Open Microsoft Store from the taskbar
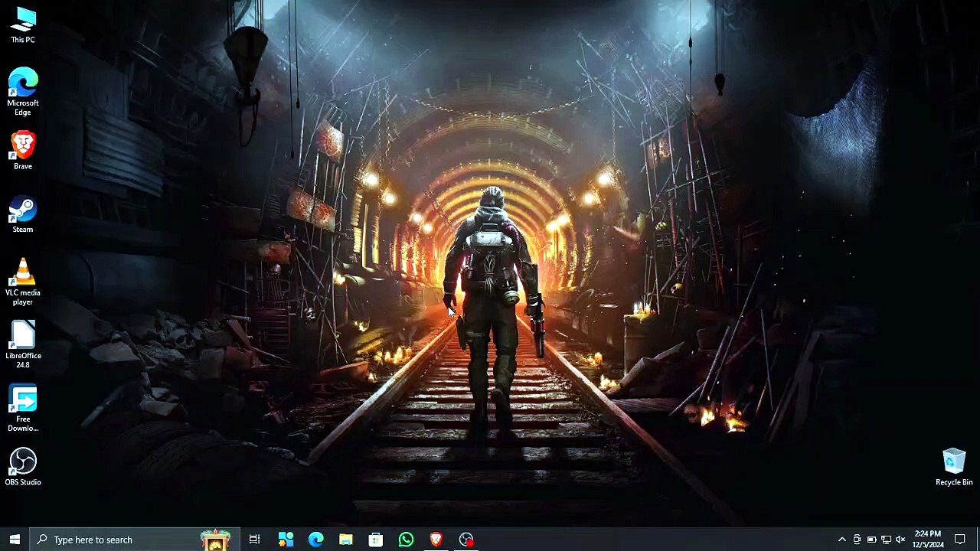Image resolution: width=980 pixels, height=551 pixels. (x=375, y=540)
